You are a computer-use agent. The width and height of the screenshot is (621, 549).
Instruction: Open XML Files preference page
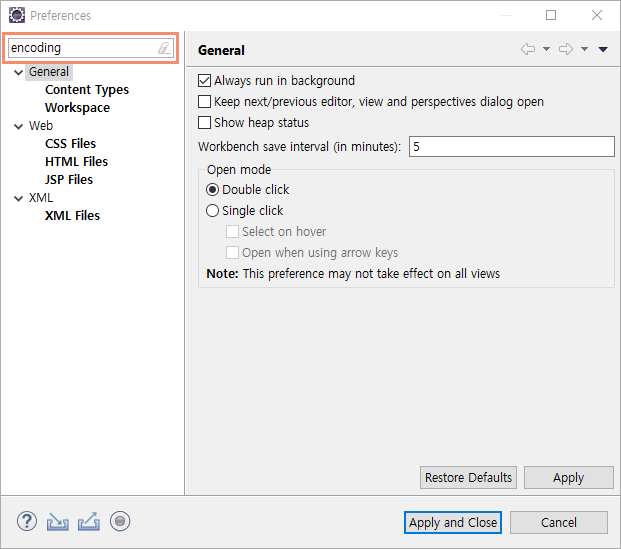(72, 215)
